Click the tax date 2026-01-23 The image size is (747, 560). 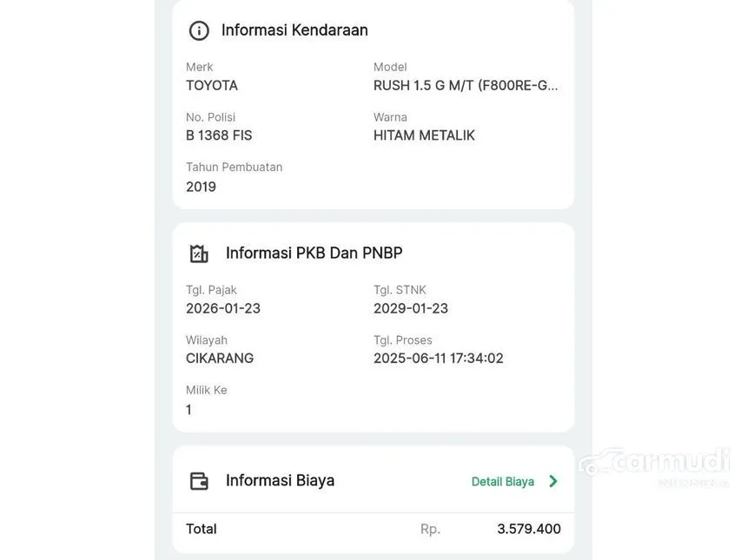click(223, 308)
